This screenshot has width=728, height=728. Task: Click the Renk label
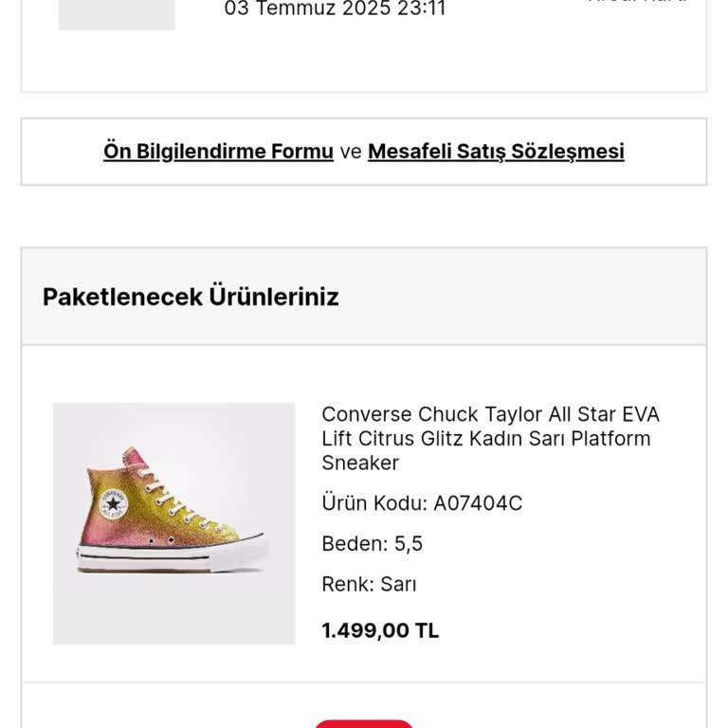(348, 585)
